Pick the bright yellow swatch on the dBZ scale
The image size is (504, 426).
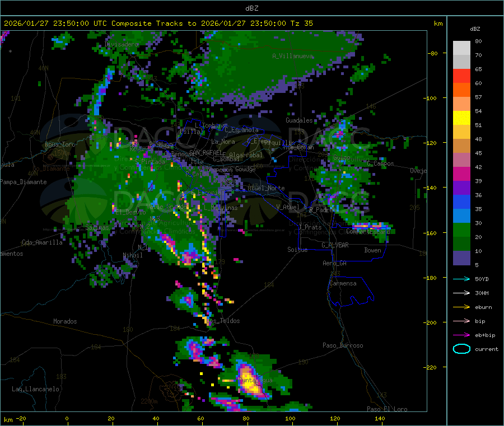461,118
